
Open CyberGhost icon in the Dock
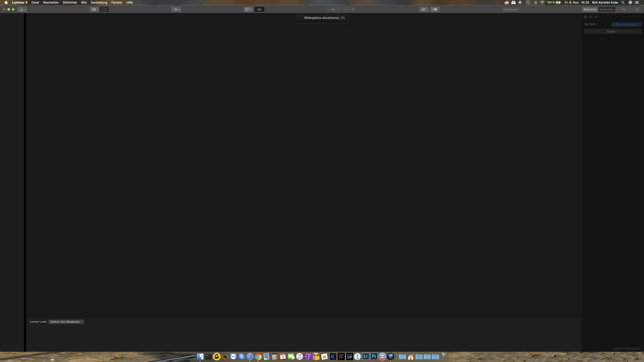pos(217,357)
